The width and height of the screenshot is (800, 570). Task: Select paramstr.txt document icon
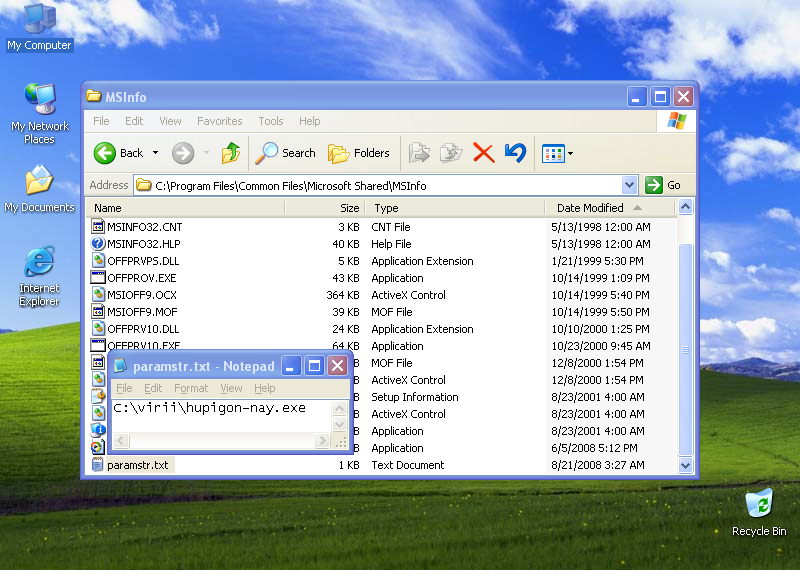(x=98, y=465)
